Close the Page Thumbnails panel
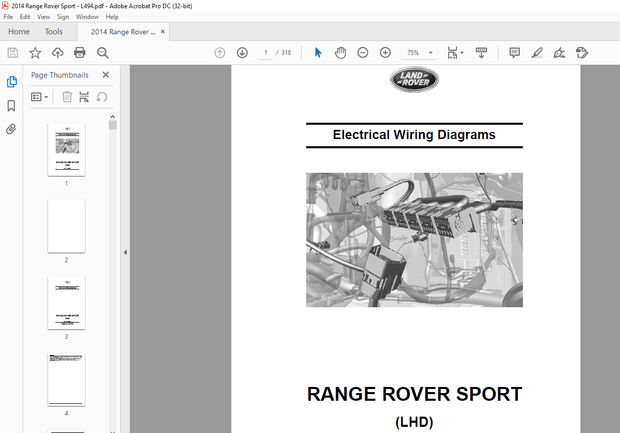This screenshot has height=433, width=620. tap(106, 75)
